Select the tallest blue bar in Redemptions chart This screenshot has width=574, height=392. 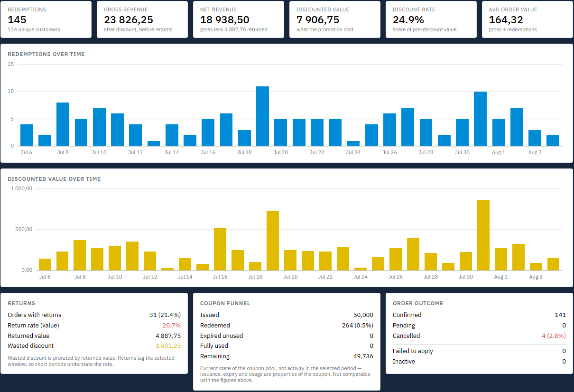click(262, 116)
